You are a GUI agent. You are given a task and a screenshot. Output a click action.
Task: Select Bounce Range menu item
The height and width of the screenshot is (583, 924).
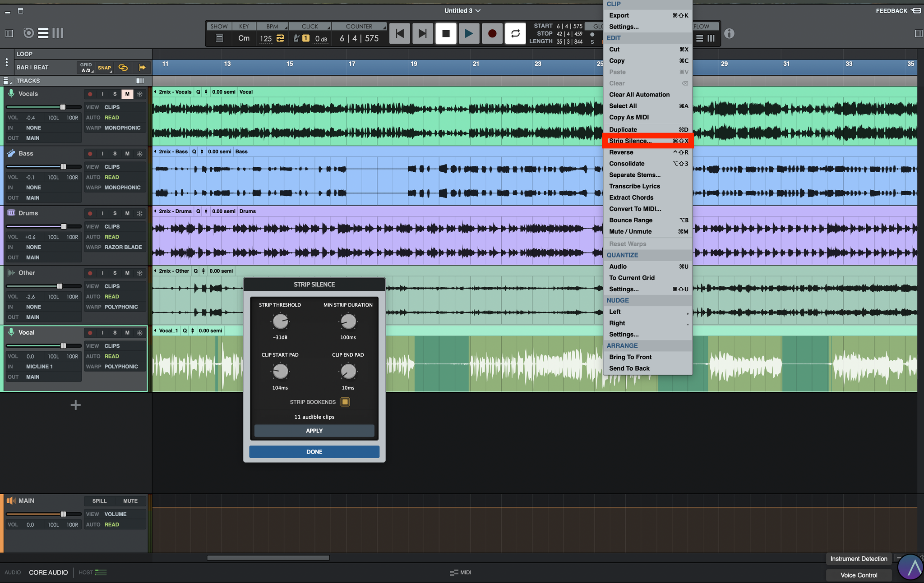[647, 220]
